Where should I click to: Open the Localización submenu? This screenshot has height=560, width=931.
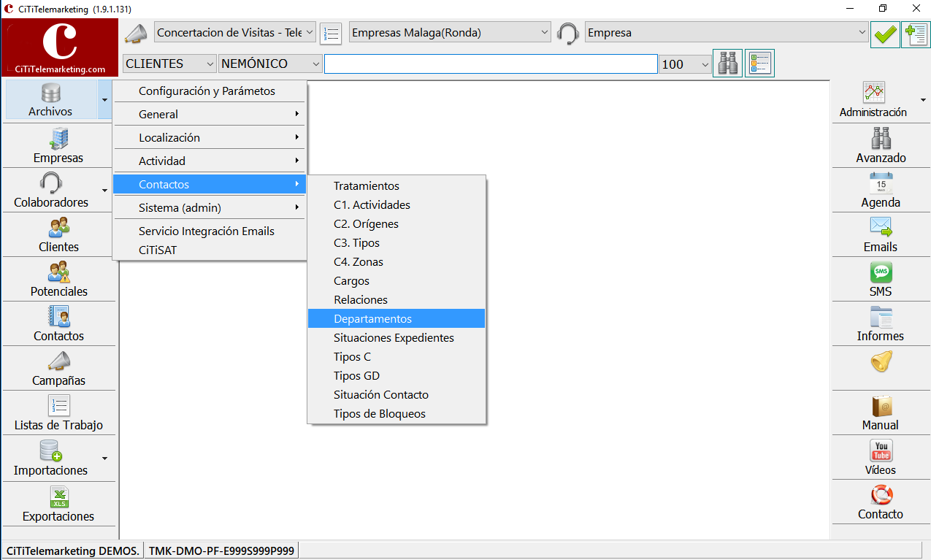coord(210,137)
